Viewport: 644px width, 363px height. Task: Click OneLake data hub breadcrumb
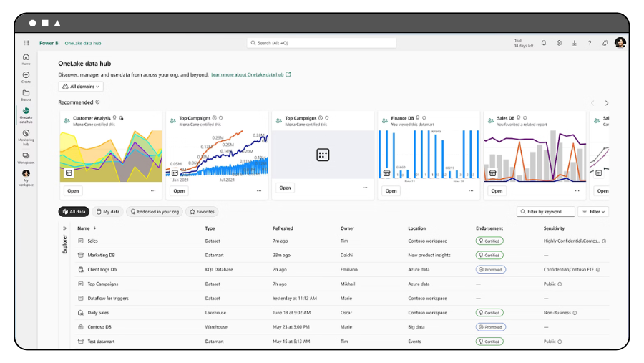click(x=83, y=43)
